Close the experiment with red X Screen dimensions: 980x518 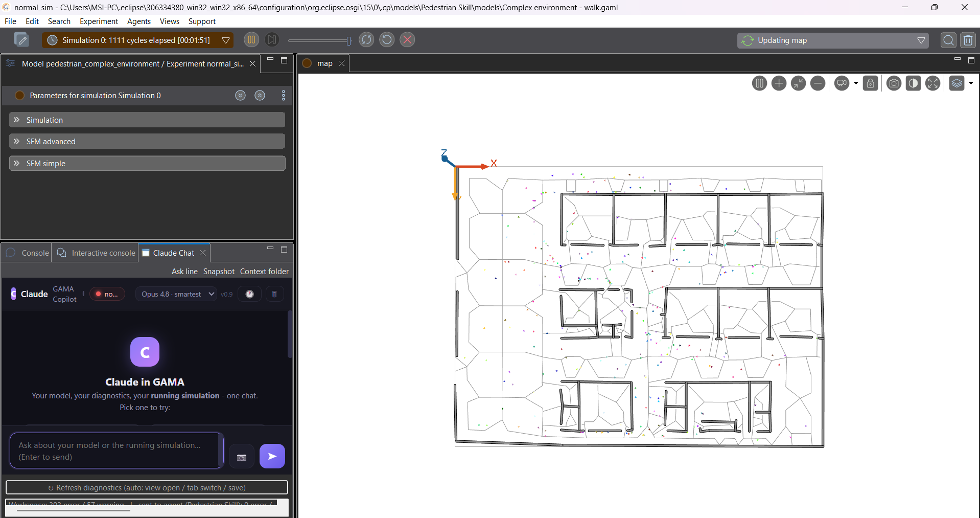pos(407,40)
